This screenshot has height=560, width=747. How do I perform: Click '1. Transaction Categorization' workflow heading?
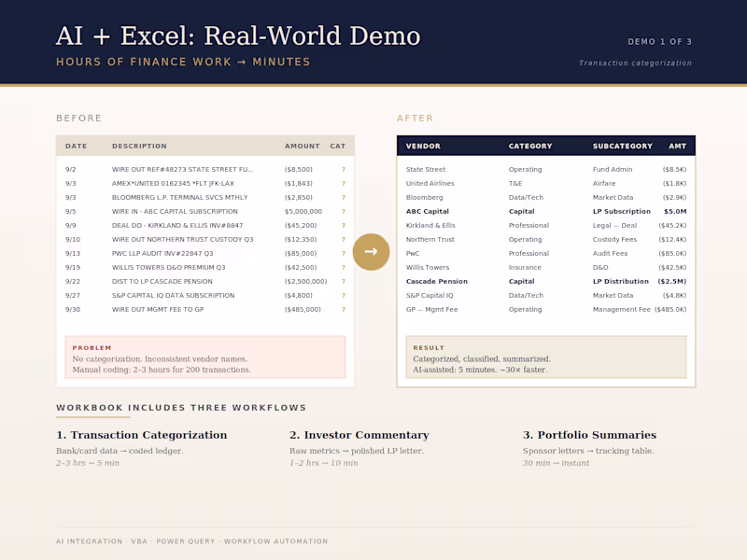pyautogui.click(x=142, y=435)
